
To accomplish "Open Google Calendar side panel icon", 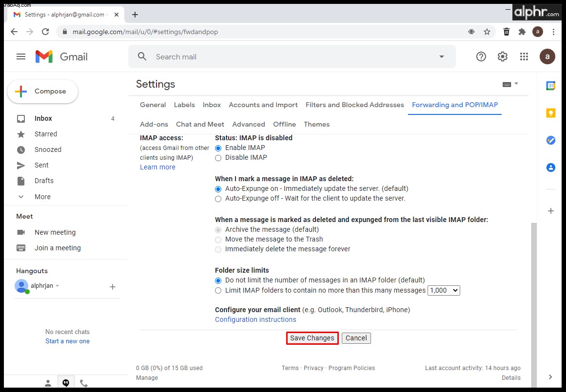I will (550, 86).
